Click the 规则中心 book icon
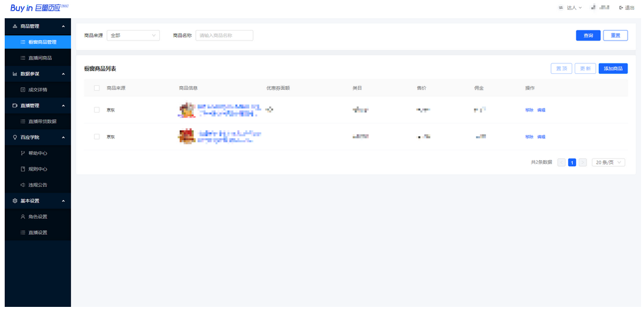 (23, 169)
